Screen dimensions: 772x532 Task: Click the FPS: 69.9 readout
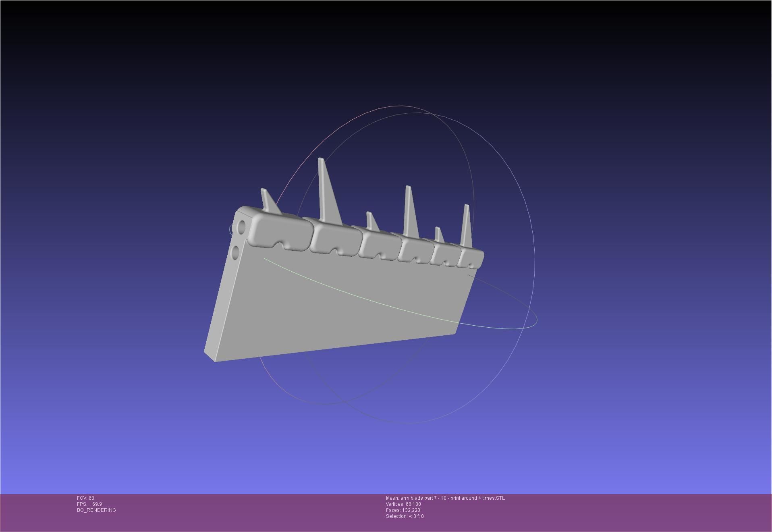89,504
